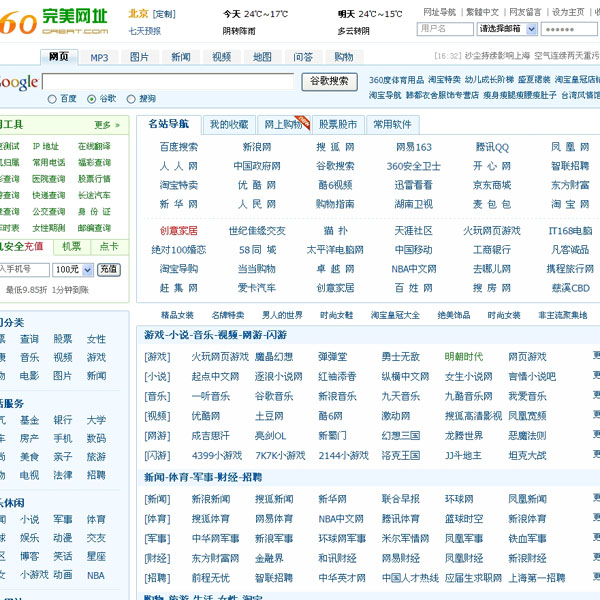The height and width of the screenshot is (600, 600).
Task: Open the 携程旅行网 link
Action: pyautogui.click(x=570, y=269)
